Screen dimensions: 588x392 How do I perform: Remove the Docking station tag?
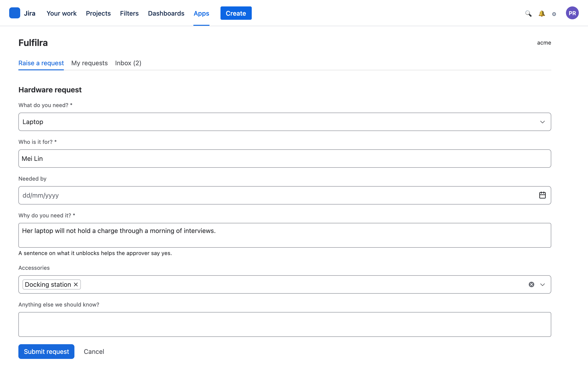pyautogui.click(x=76, y=284)
